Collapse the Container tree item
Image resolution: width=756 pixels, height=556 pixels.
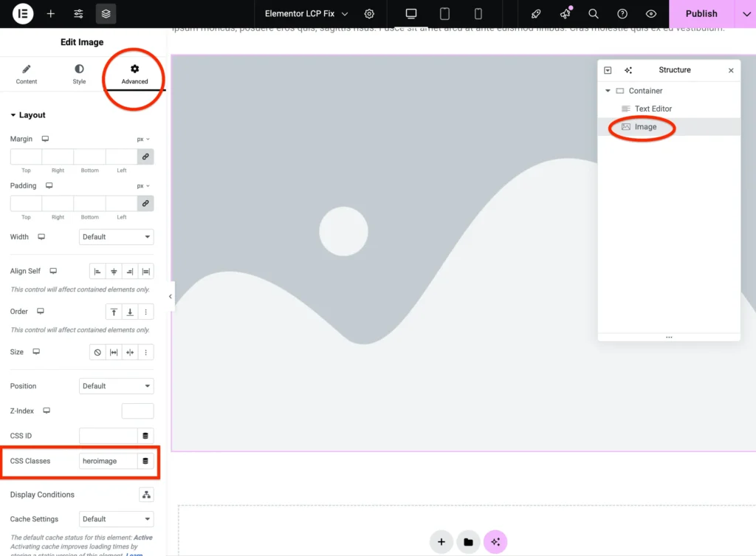[608, 90]
